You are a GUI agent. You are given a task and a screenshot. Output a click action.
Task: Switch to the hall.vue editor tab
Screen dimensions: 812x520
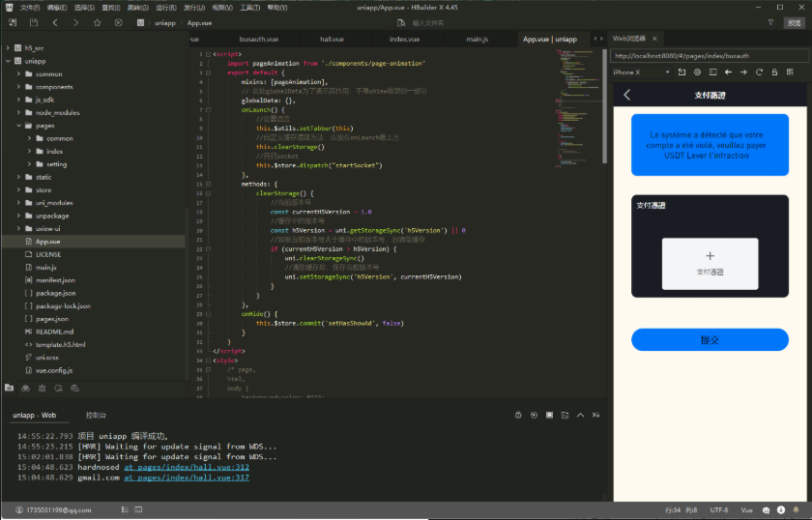pos(332,39)
